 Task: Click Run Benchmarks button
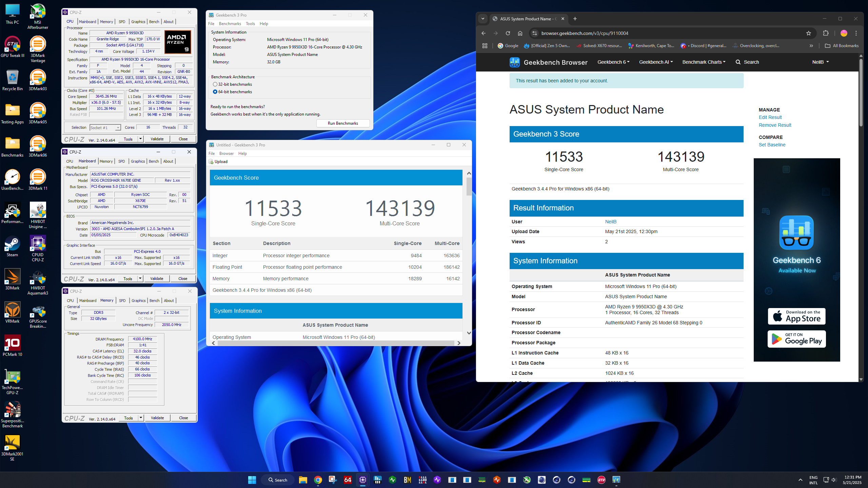343,123
